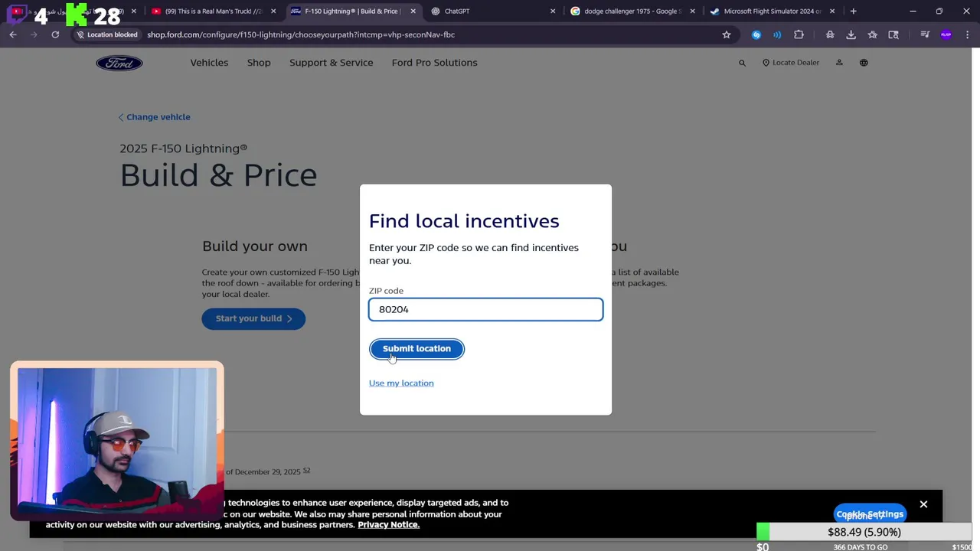The height and width of the screenshot is (551, 980).
Task: Close the Microsoft Flight Simulator tab
Action: pyautogui.click(x=832, y=11)
